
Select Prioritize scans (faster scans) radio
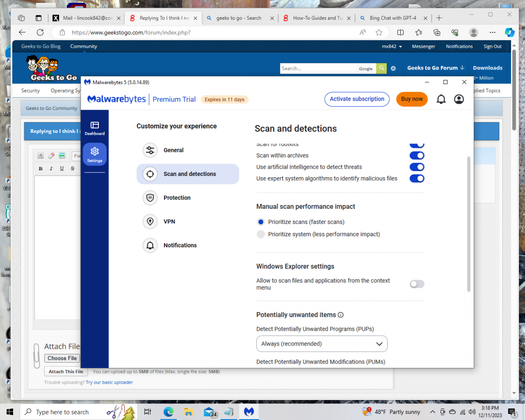[261, 222]
